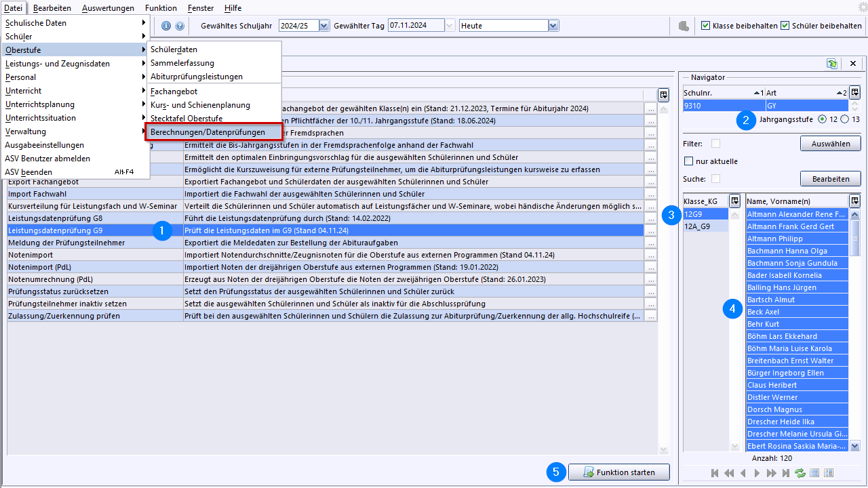Select ASV Benutzer abmelden menu entry
The width and height of the screenshot is (868, 488).
[x=75, y=159]
